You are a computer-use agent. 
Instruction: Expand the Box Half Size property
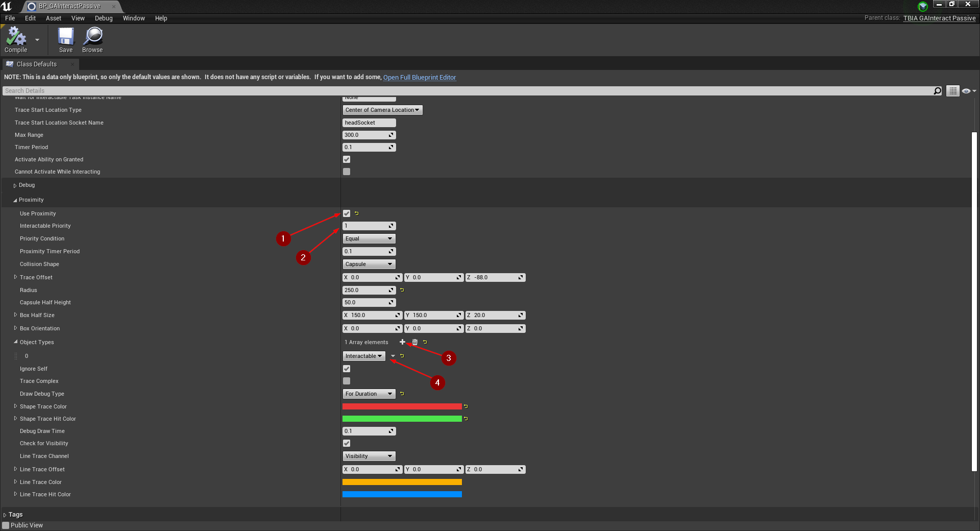[x=15, y=315]
